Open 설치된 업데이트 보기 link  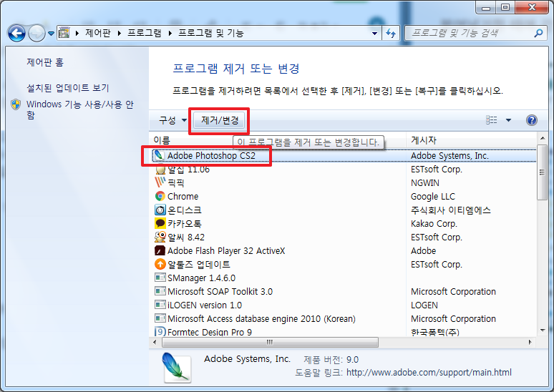[x=67, y=87]
